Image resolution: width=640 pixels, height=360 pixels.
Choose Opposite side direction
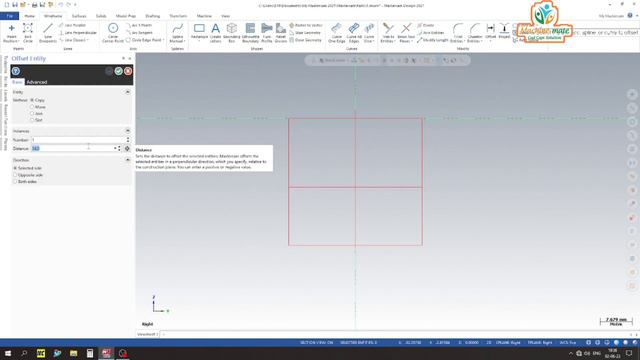tap(15, 175)
